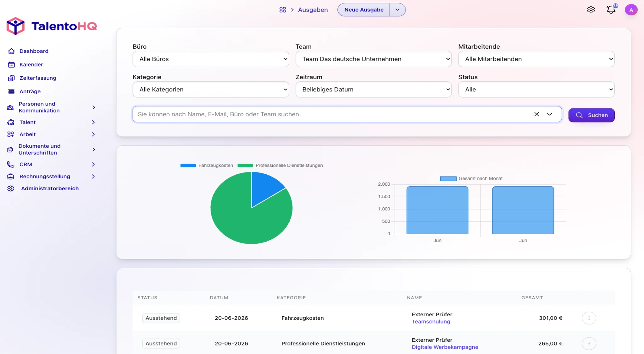Click the user avatar A
The height and width of the screenshot is (354, 644).
coord(631,10)
